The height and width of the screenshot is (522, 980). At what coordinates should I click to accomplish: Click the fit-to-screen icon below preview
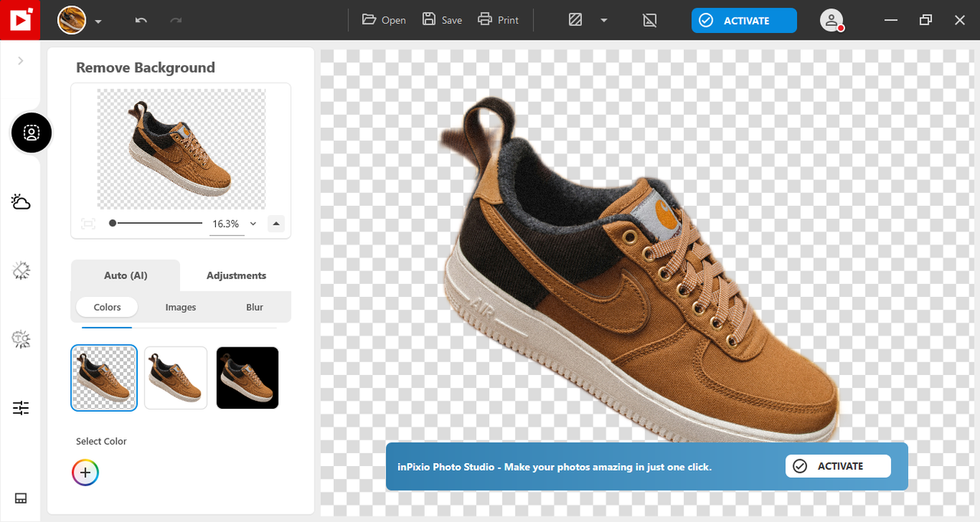88,223
